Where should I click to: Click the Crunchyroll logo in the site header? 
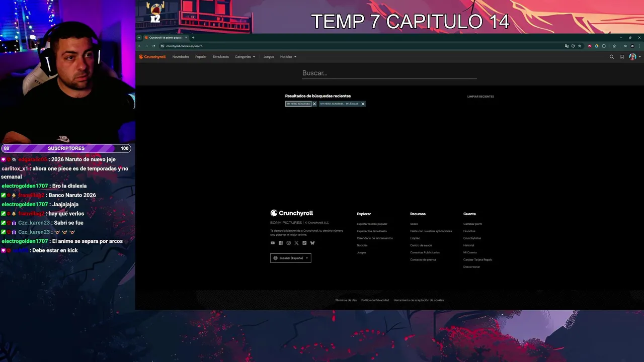click(x=152, y=57)
